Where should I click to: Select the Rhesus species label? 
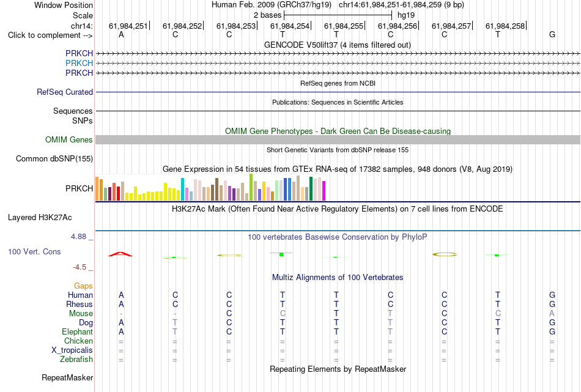pos(80,304)
